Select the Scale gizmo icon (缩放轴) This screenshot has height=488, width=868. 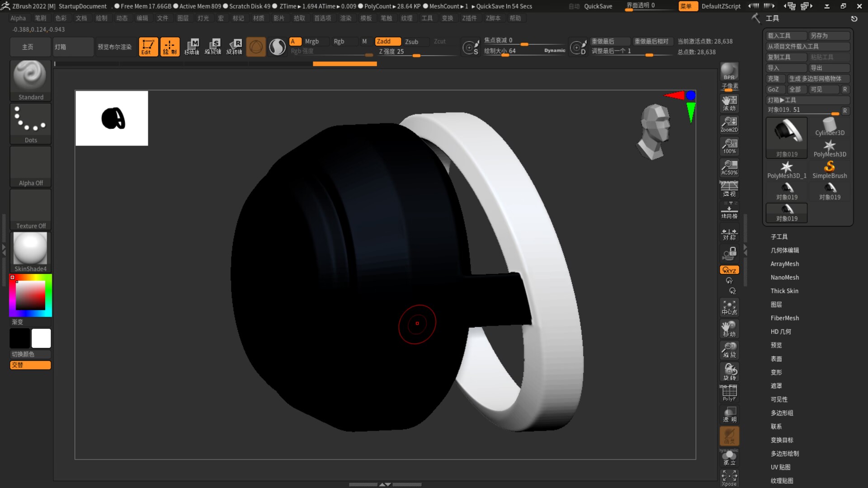pyautogui.click(x=213, y=47)
